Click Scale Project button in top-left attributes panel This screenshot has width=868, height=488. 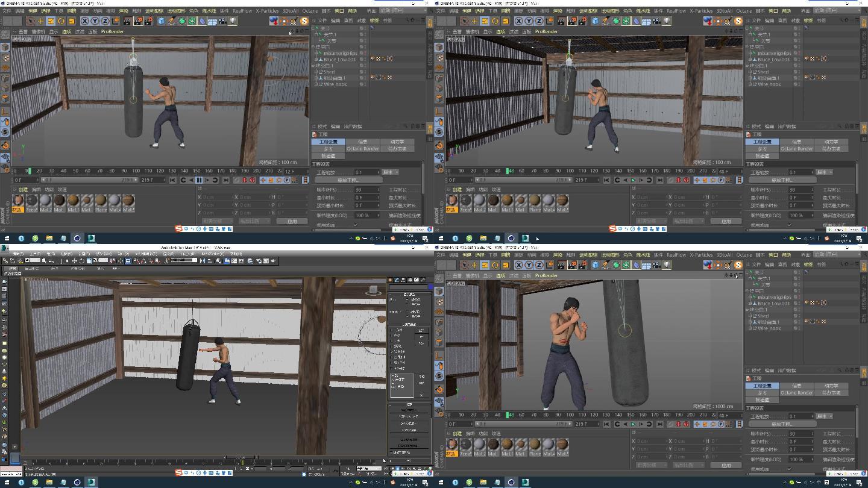point(348,180)
